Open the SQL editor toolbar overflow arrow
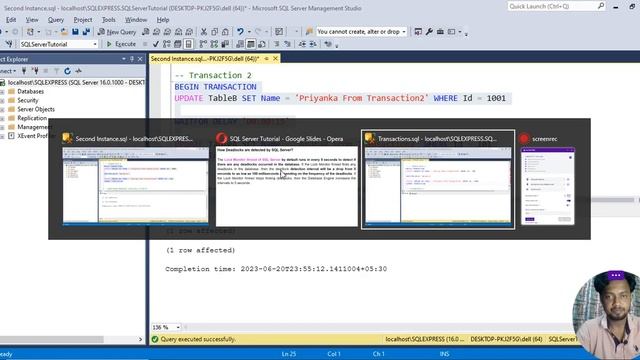640x360 pixels. coord(337,46)
